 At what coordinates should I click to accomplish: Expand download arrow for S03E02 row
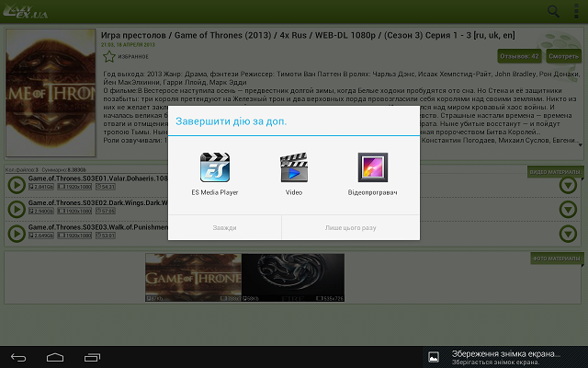coord(568,209)
